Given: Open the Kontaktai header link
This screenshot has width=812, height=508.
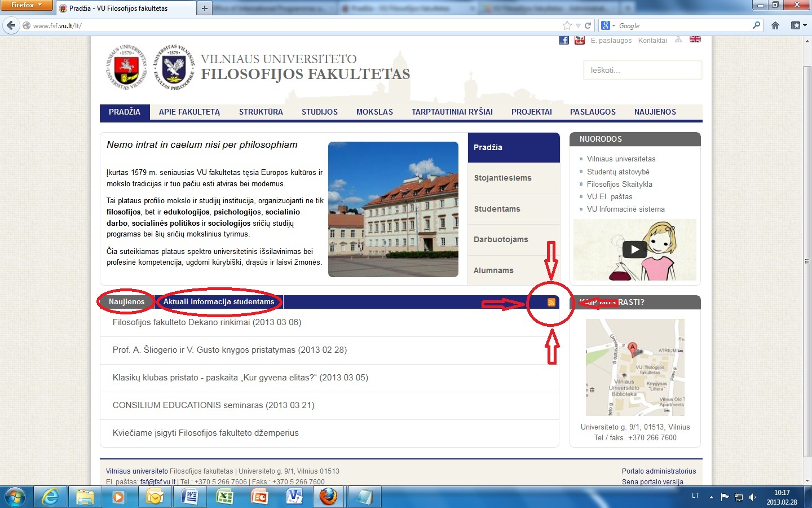Looking at the screenshot, I should pos(652,41).
